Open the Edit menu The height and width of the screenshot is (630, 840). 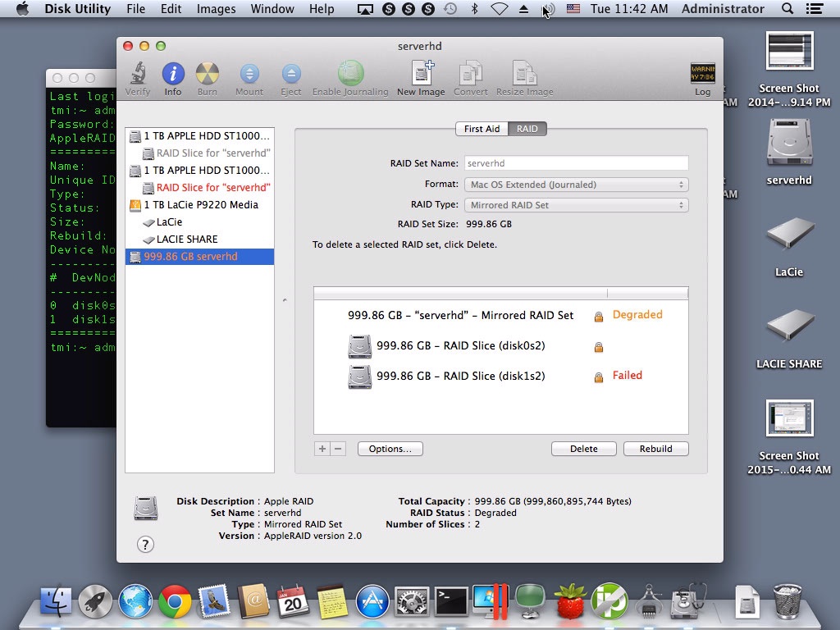(x=171, y=8)
